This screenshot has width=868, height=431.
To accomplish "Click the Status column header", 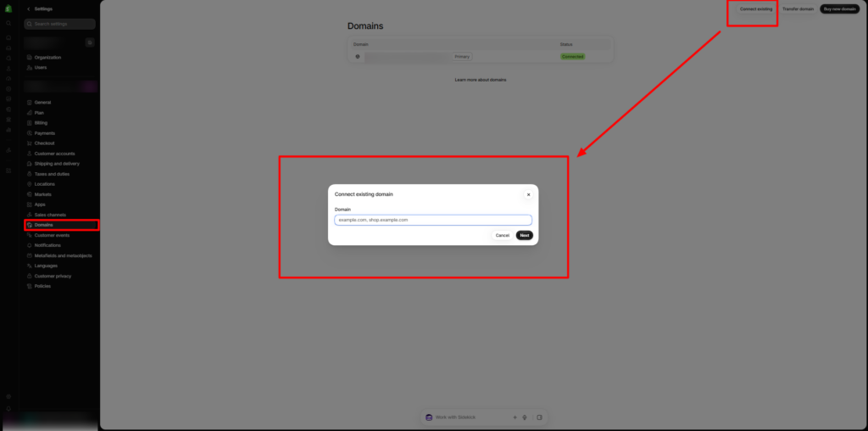I will 566,44.
